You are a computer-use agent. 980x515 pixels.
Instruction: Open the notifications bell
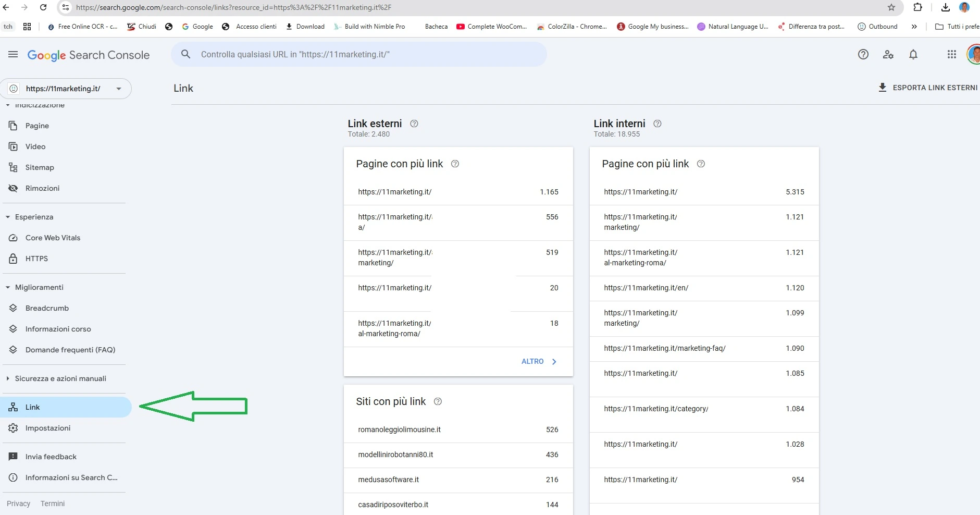[913, 55]
